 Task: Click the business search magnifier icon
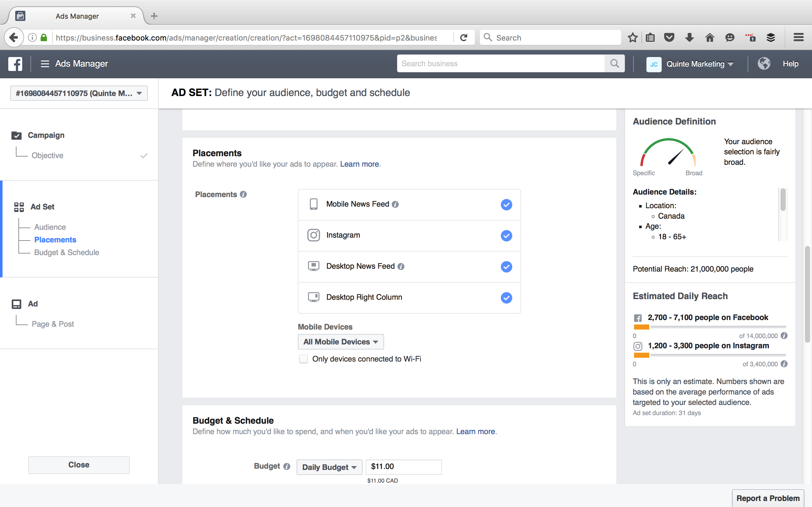614,63
